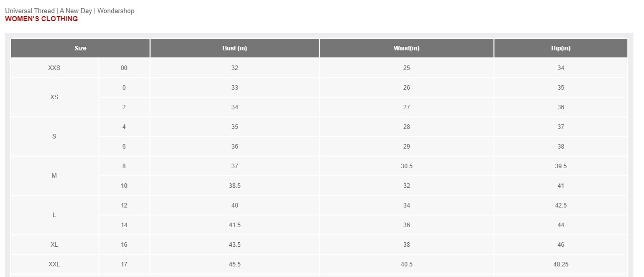Image resolution: width=644 pixels, height=277 pixels.
Task: Click hip value 42.5 for size 12
Action: point(561,205)
